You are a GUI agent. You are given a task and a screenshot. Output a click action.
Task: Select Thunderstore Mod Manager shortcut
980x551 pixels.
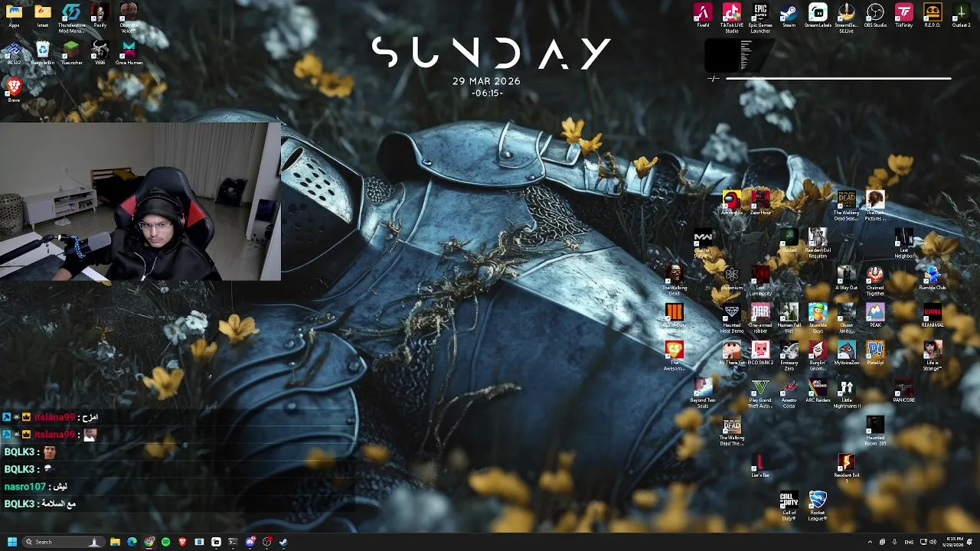tap(71, 18)
